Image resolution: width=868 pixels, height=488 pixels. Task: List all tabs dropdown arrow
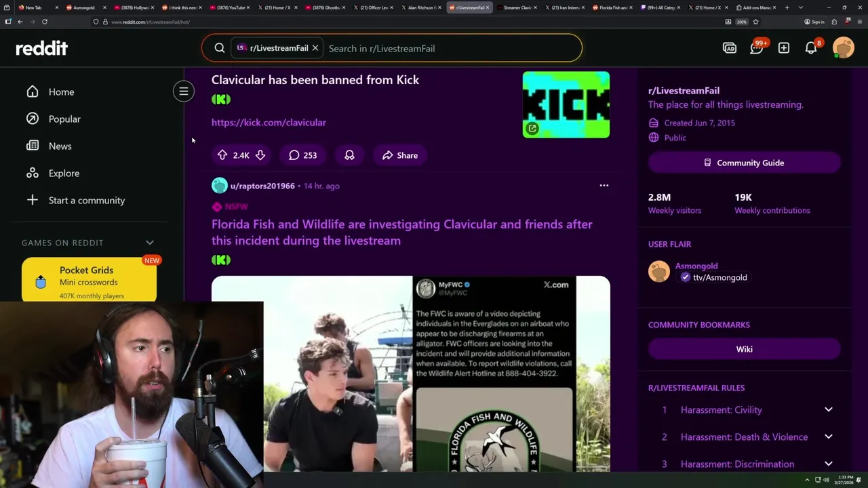click(x=801, y=7)
